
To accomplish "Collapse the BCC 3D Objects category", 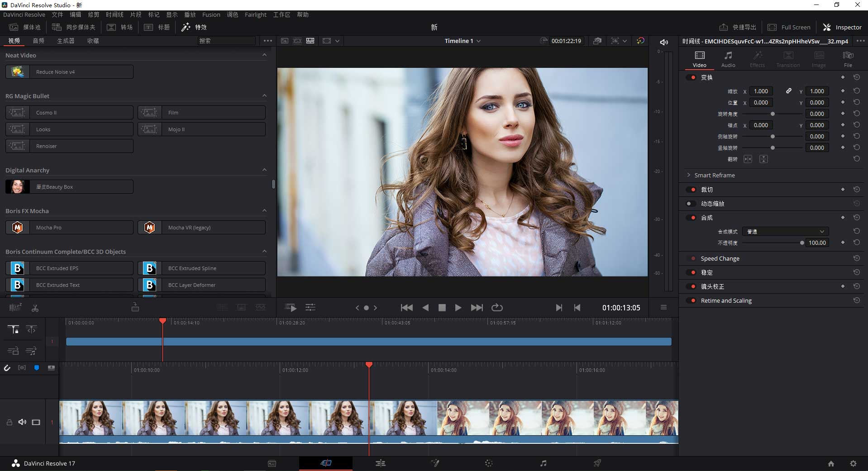I will [264, 251].
